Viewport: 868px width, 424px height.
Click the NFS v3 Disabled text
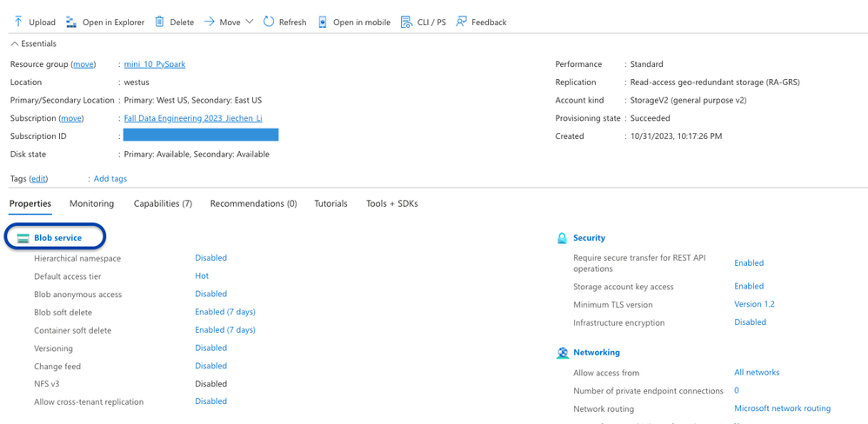tap(210, 384)
